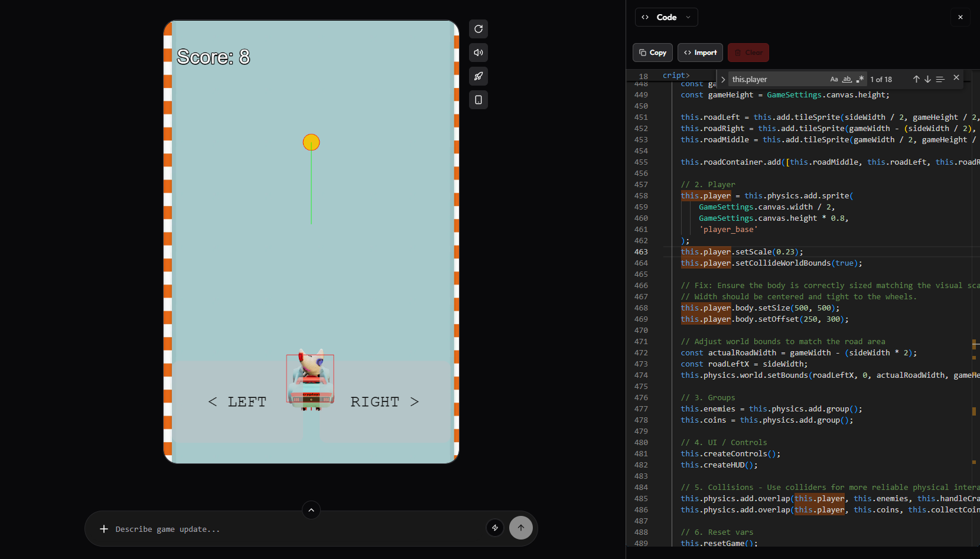The width and height of the screenshot is (980, 559).
Task: Reload the game preview
Action: click(478, 29)
